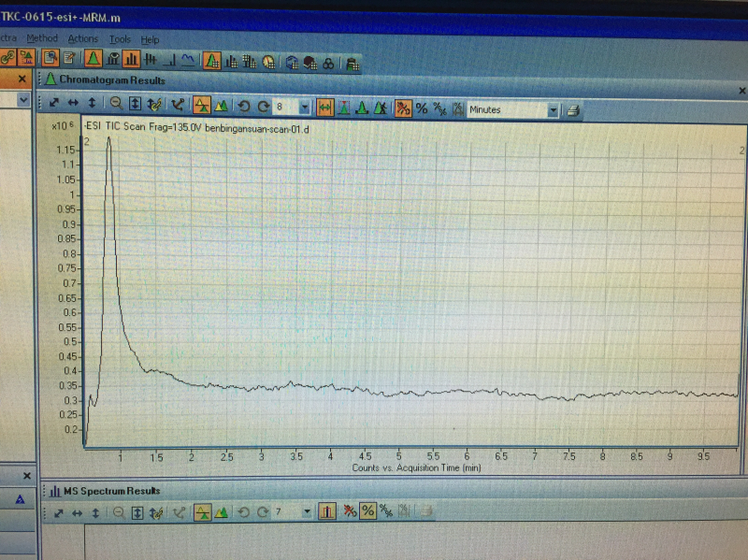
Task: Open the method editor pencil icon
Action: (69, 58)
